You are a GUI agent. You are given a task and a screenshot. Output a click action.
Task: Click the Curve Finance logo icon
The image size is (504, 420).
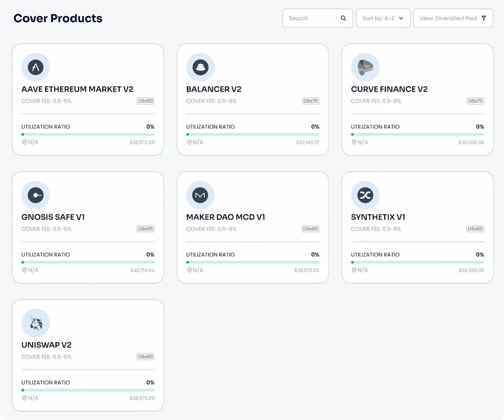pos(365,67)
